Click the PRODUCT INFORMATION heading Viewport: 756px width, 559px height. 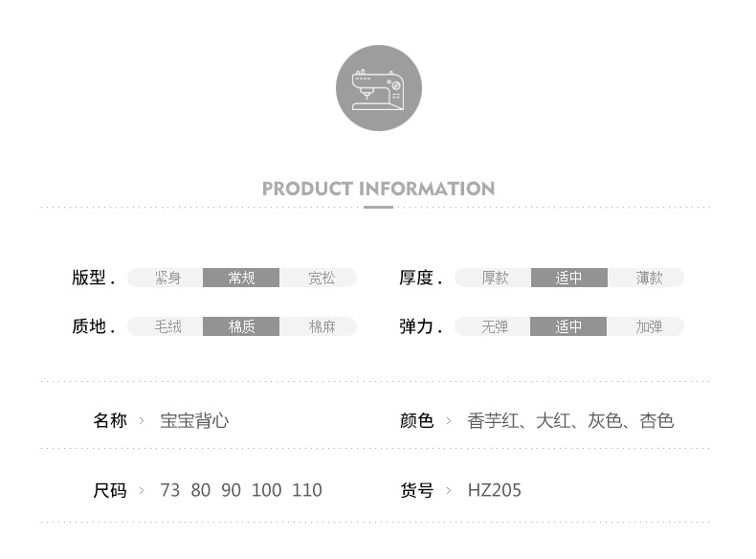click(378, 189)
